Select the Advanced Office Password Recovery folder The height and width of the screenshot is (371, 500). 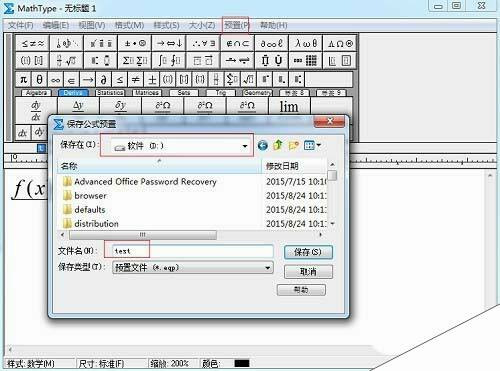[x=140, y=182]
